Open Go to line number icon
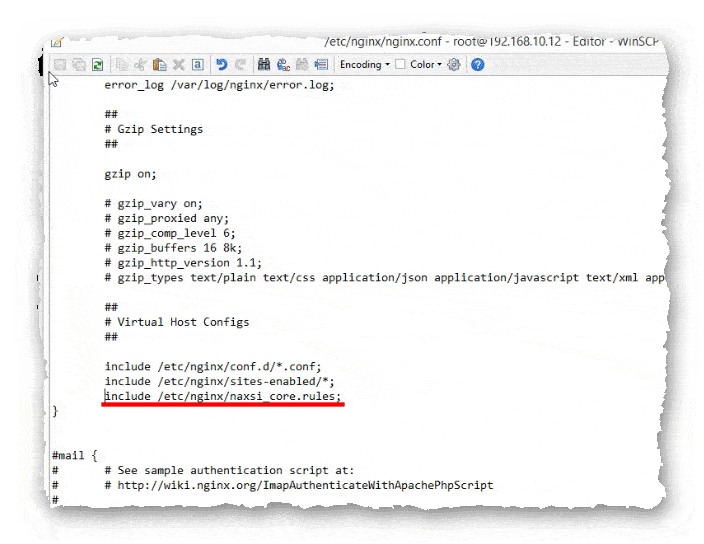The width and height of the screenshot is (704, 544). [321, 65]
